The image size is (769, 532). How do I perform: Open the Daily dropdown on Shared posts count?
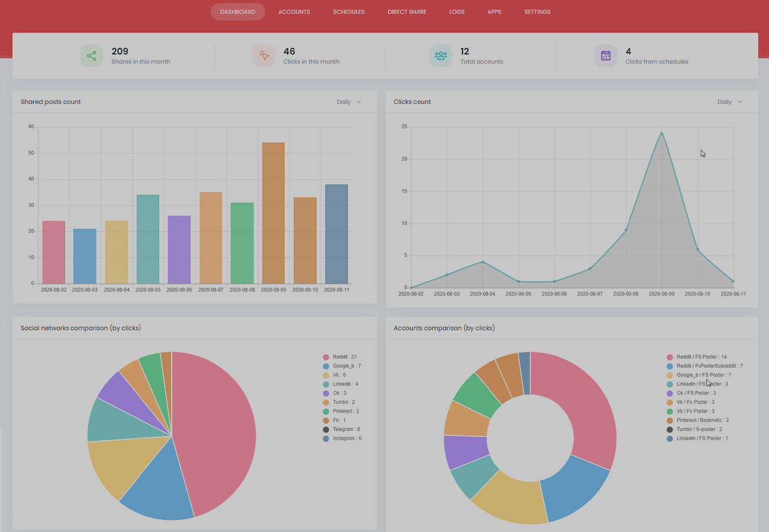coord(348,102)
